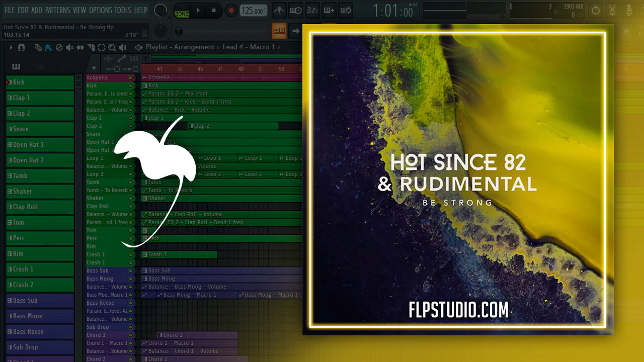The height and width of the screenshot is (362, 644).
Task: Click the Bass Moog clip in playlist
Action: (x=222, y=279)
